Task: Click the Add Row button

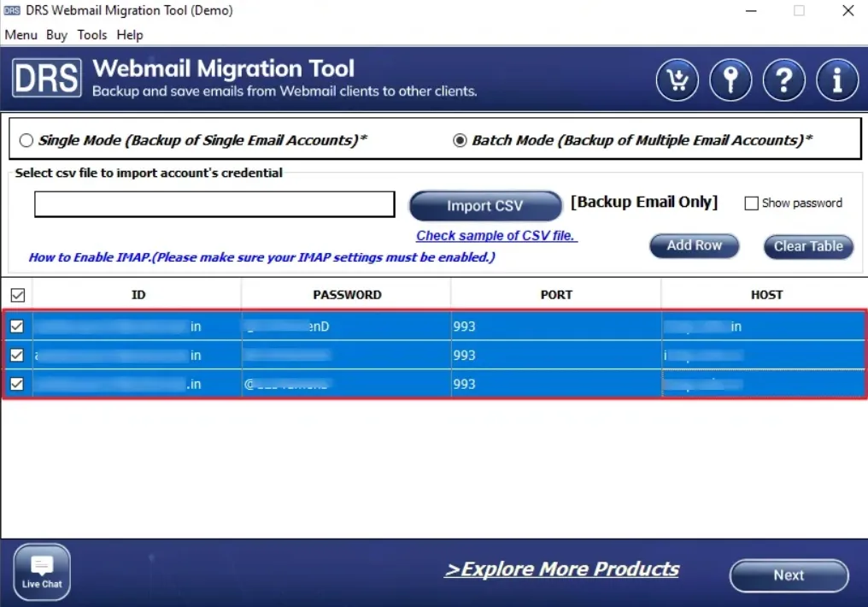Action: click(x=694, y=245)
